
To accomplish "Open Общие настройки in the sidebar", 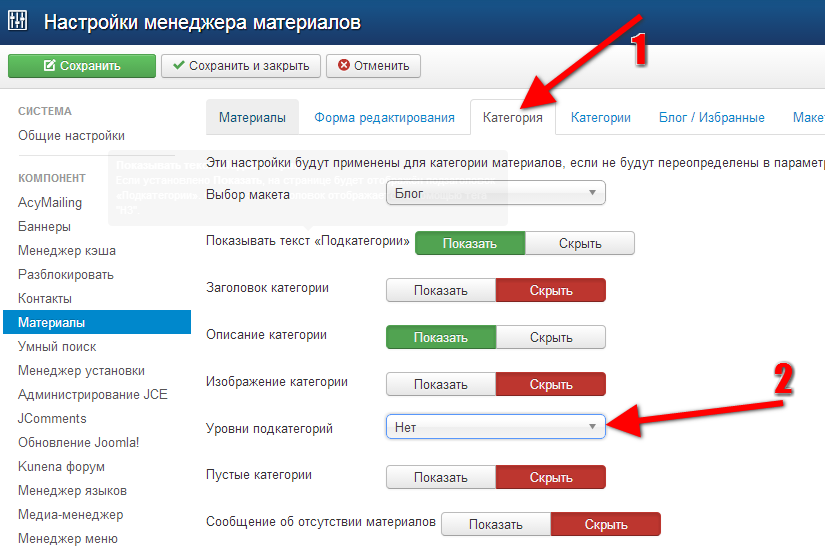I will (x=71, y=135).
